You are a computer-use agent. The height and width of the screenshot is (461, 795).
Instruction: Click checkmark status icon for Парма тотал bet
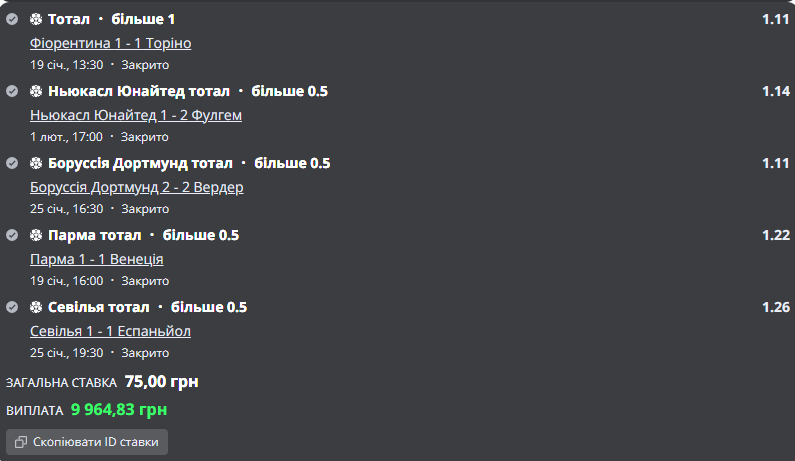pyautogui.click(x=12, y=235)
